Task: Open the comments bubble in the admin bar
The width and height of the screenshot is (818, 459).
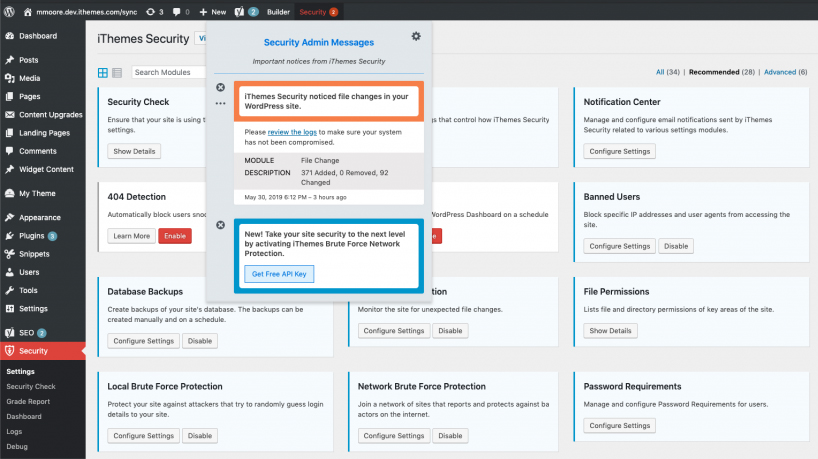Action: click(181, 11)
